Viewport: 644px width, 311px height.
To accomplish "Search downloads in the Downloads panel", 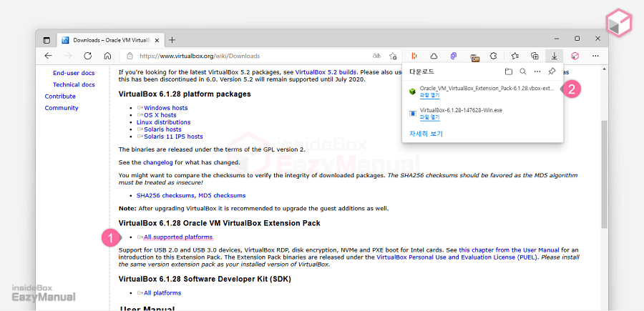I will (523, 71).
